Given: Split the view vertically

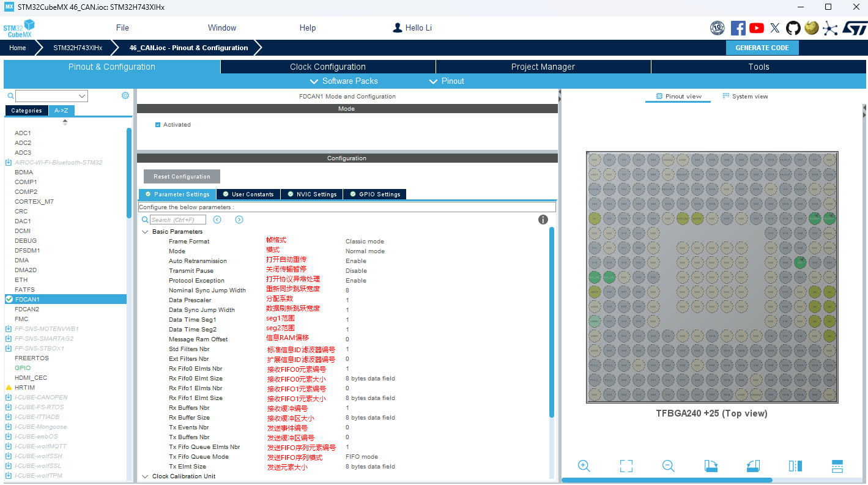Looking at the screenshot, I should click(x=795, y=466).
